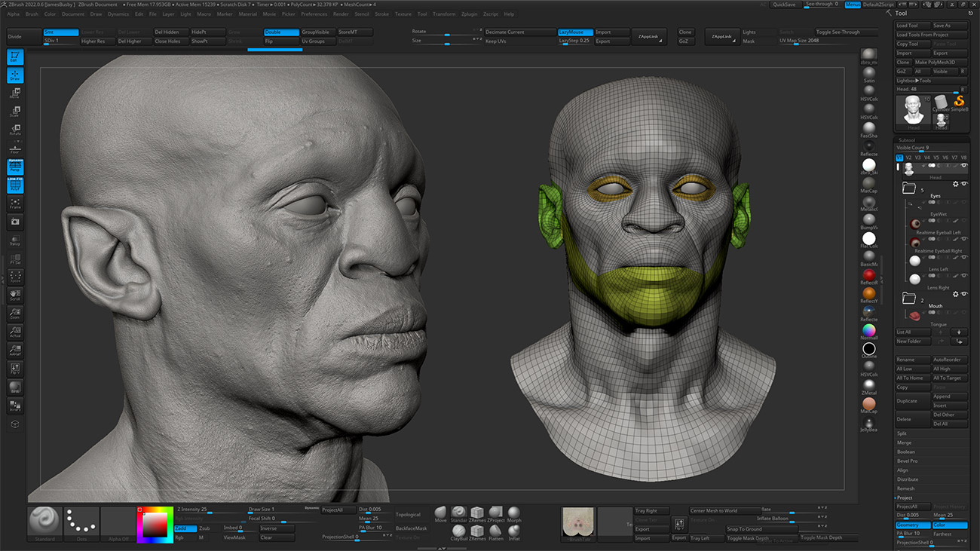980x551 pixels.
Task: Select the Move brush icon
Action: 441,514
